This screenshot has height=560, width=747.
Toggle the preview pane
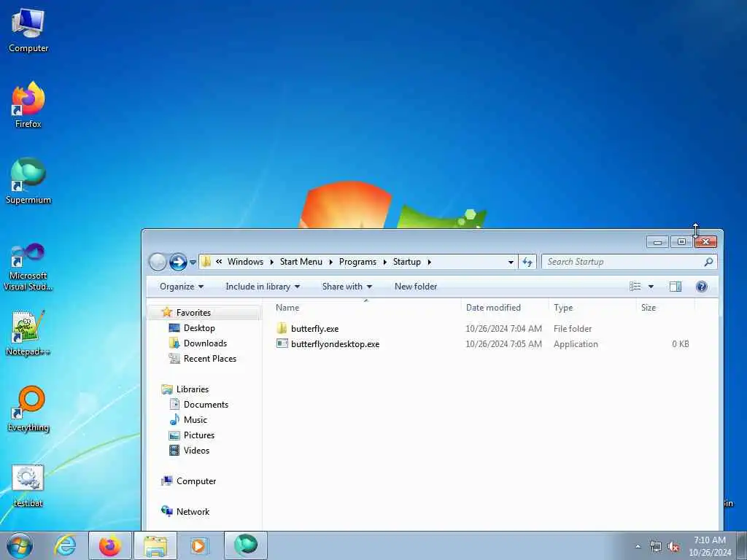pyautogui.click(x=676, y=286)
